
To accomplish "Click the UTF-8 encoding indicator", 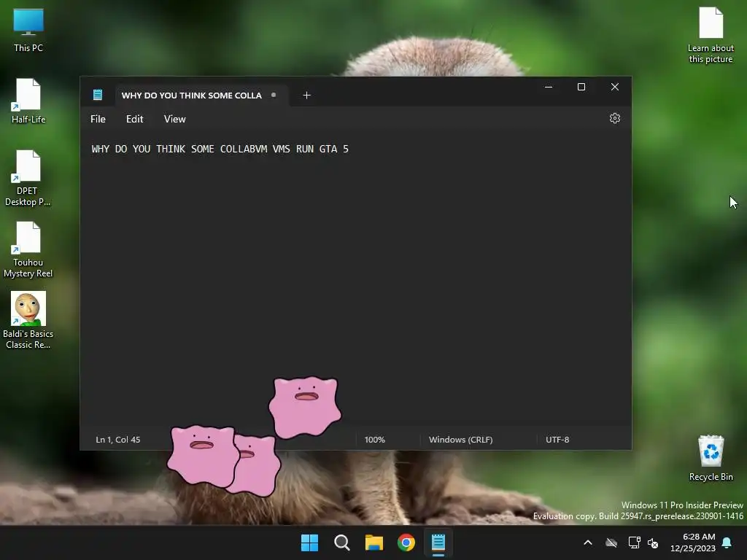I will click(x=557, y=440).
